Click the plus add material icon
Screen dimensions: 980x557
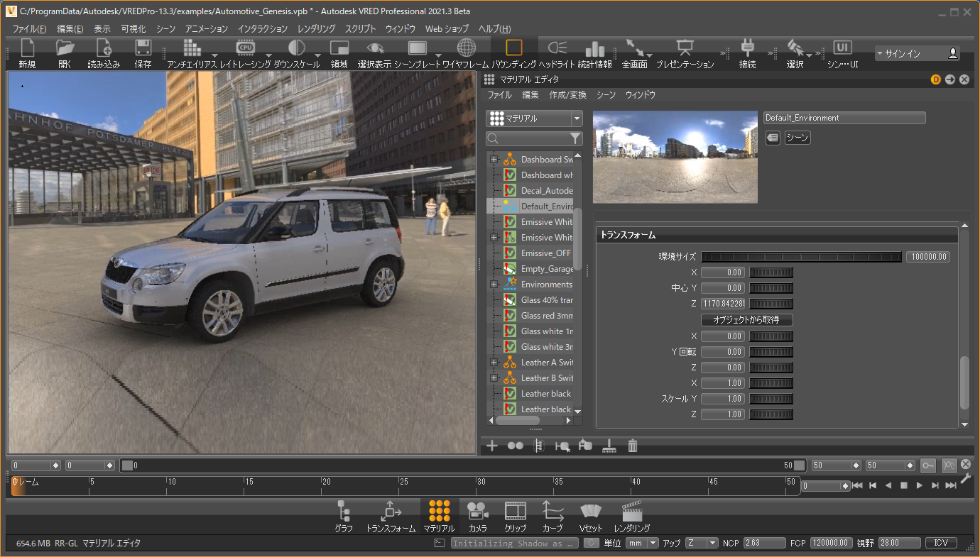pyautogui.click(x=491, y=446)
